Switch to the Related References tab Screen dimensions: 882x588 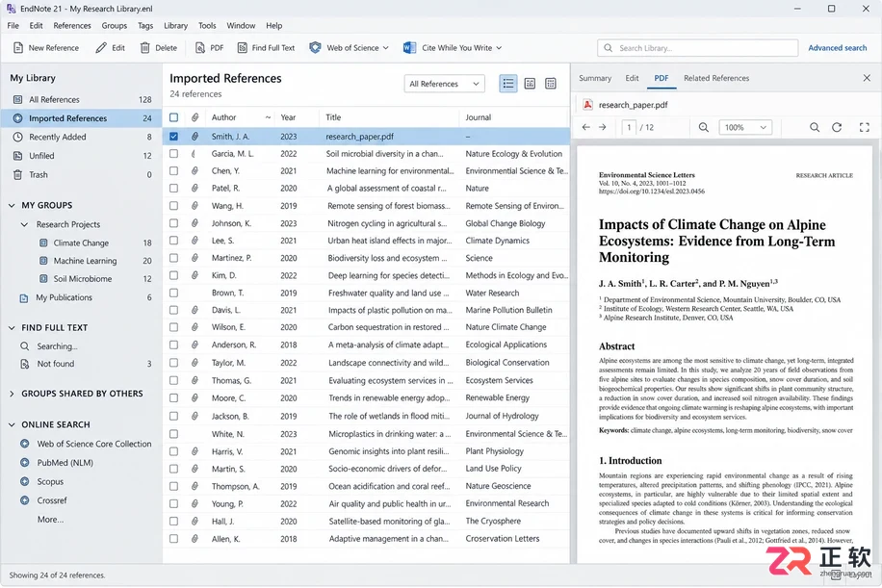(716, 78)
